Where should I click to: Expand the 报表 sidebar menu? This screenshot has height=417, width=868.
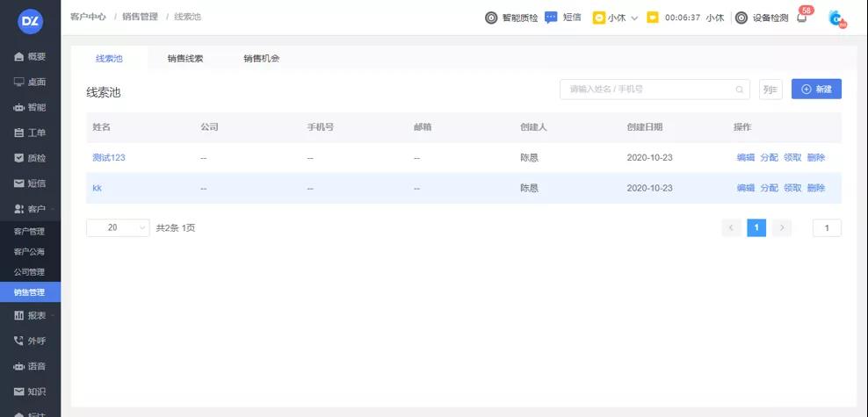[x=30, y=315]
